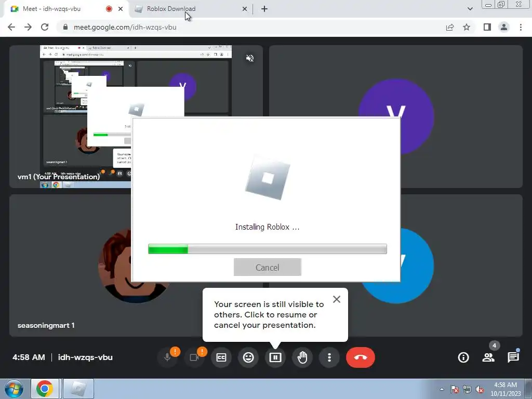This screenshot has width=532, height=399.
Task: Cancel the Roblox installation
Action: pyautogui.click(x=268, y=268)
